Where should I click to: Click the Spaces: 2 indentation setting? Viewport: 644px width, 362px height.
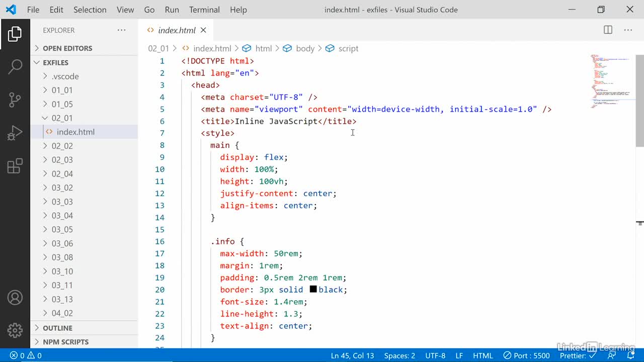pos(399,355)
